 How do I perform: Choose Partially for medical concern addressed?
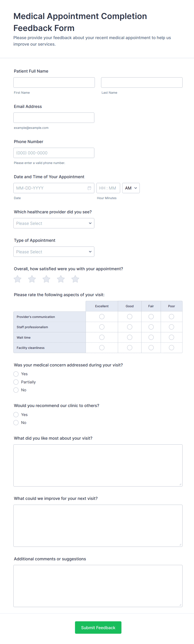16,382
